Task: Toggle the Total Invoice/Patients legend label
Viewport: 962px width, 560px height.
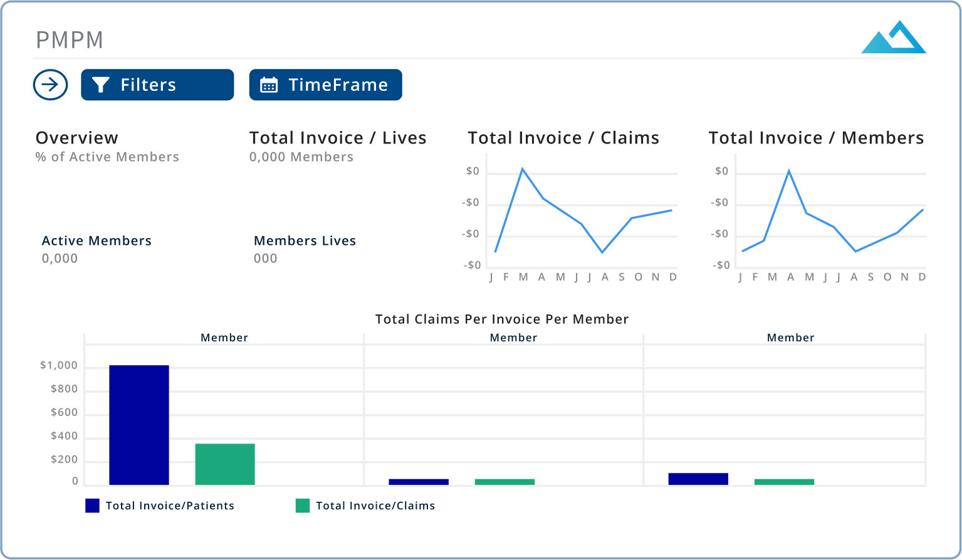Action: pyautogui.click(x=170, y=506)
